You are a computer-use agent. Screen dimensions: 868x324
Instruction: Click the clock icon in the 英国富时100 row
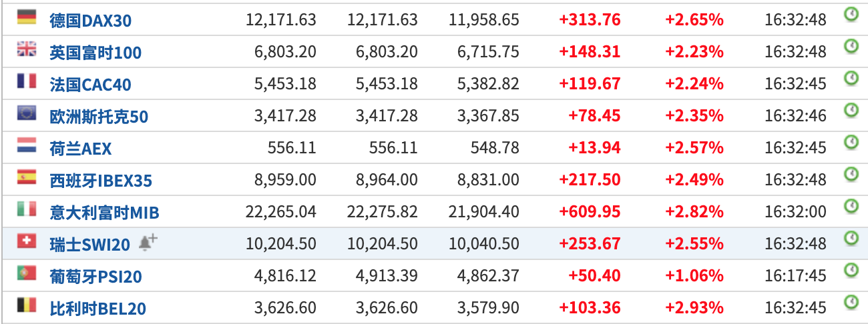click(x=851, y=46)
